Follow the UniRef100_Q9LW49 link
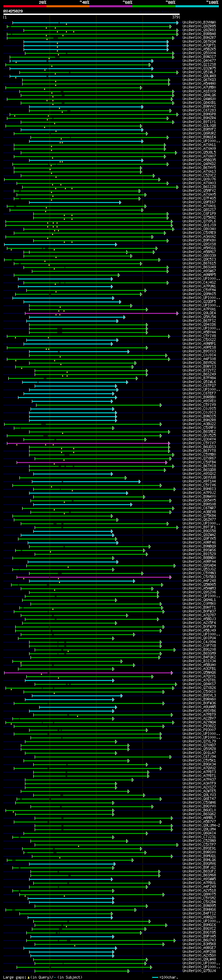The width and height of the screenshot is (222, 980). click(199, 76)
